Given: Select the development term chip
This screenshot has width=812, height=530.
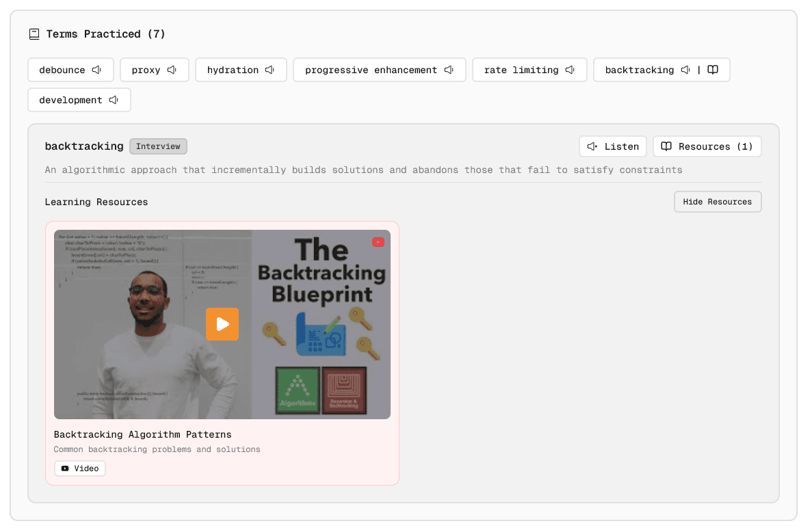Looking at the screenshot, I should (x=79, y=100).
